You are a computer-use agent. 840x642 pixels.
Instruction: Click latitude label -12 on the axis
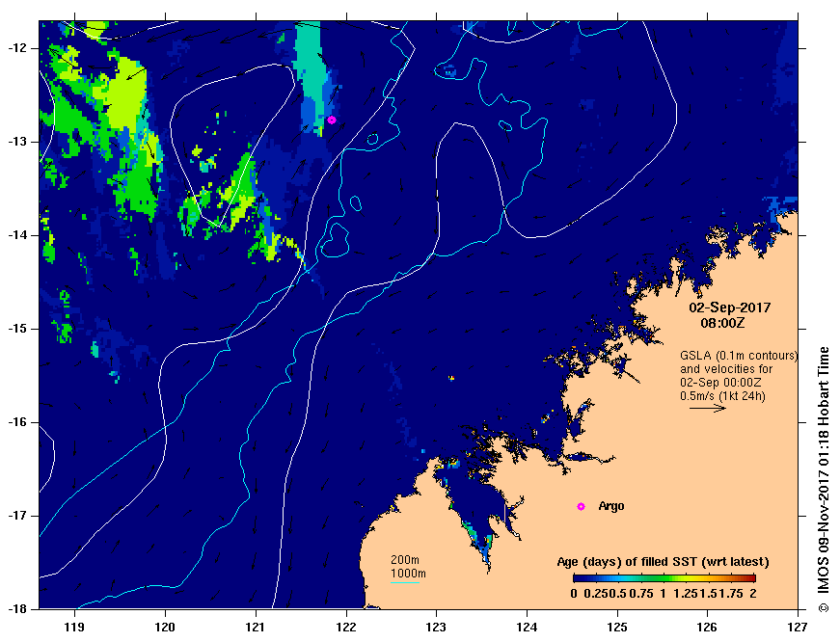coord(16,48)
